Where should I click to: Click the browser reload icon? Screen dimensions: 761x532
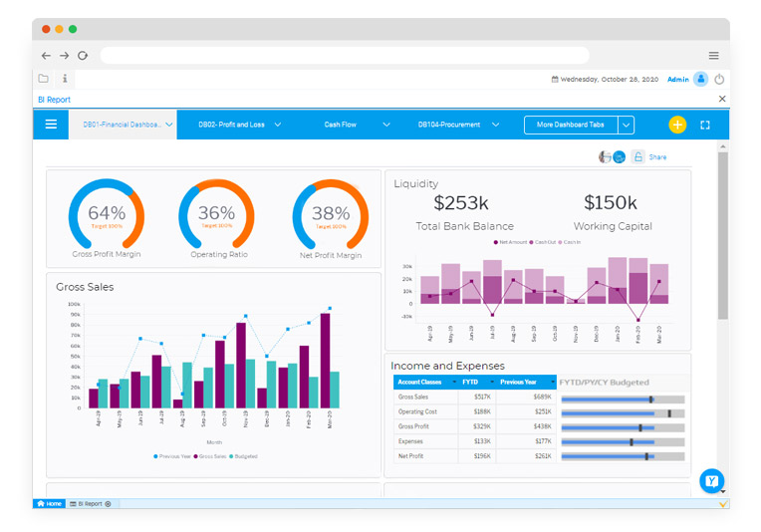point(83,56)
